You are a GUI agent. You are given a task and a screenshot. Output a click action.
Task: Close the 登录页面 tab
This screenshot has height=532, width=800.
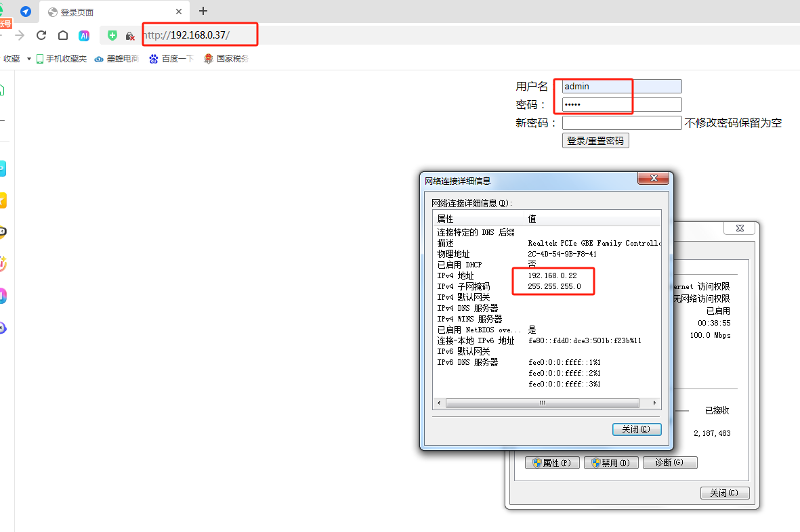(x=179, y=12)
